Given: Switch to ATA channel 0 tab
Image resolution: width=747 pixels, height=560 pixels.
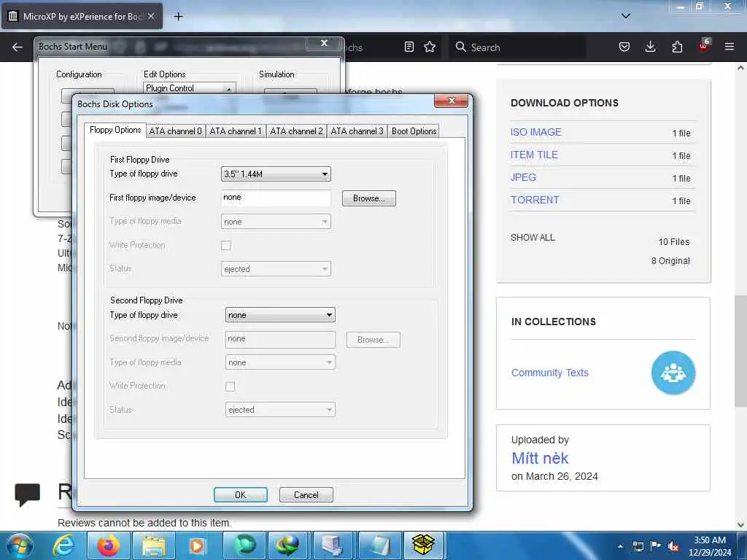Looking at the screenshot, I should [175, 131].
